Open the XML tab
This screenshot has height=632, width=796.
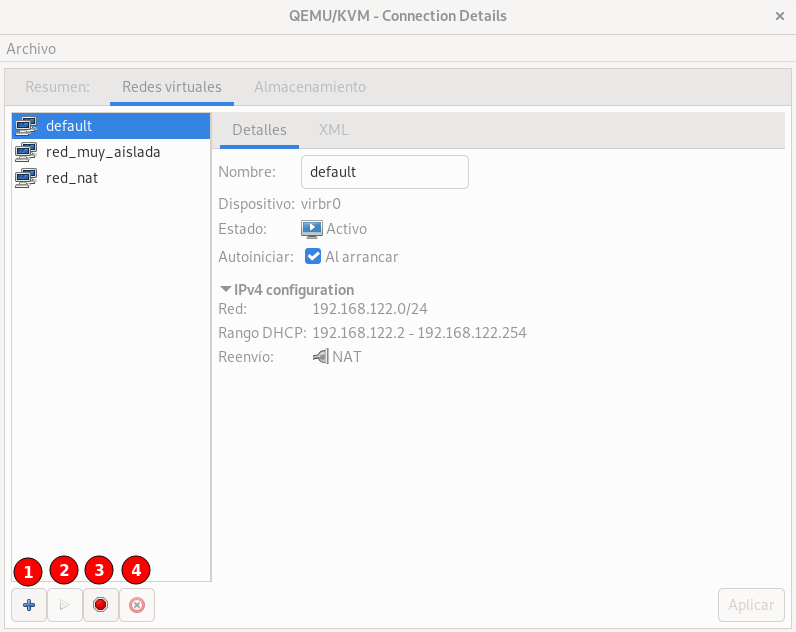pyautogui.click(x=334, y=130)
